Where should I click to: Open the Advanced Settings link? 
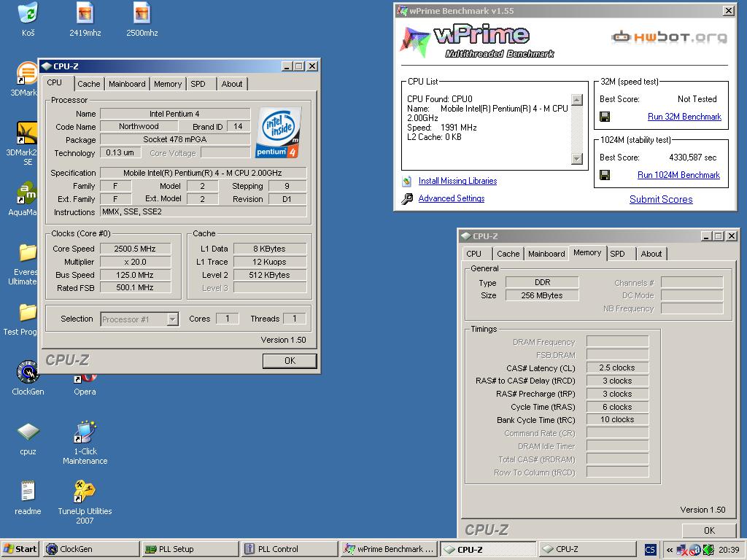coord(452,198)
